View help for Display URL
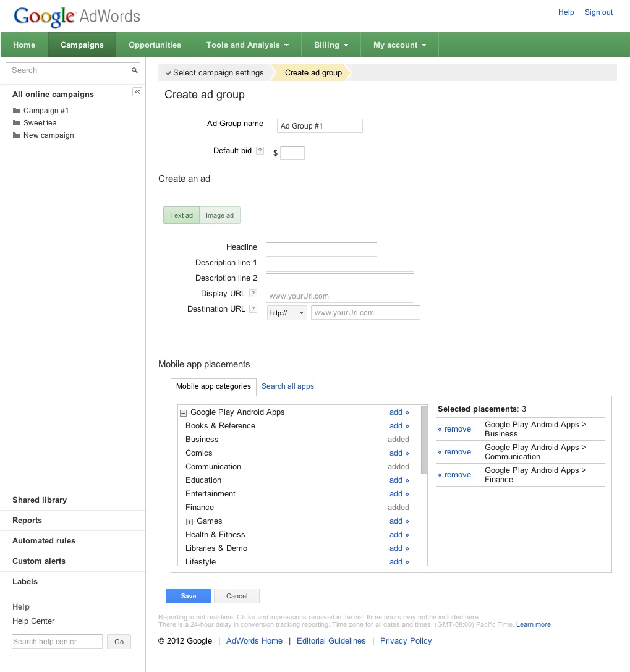The height and width of the screenshot is (672, 630). (x=253, y=293)
